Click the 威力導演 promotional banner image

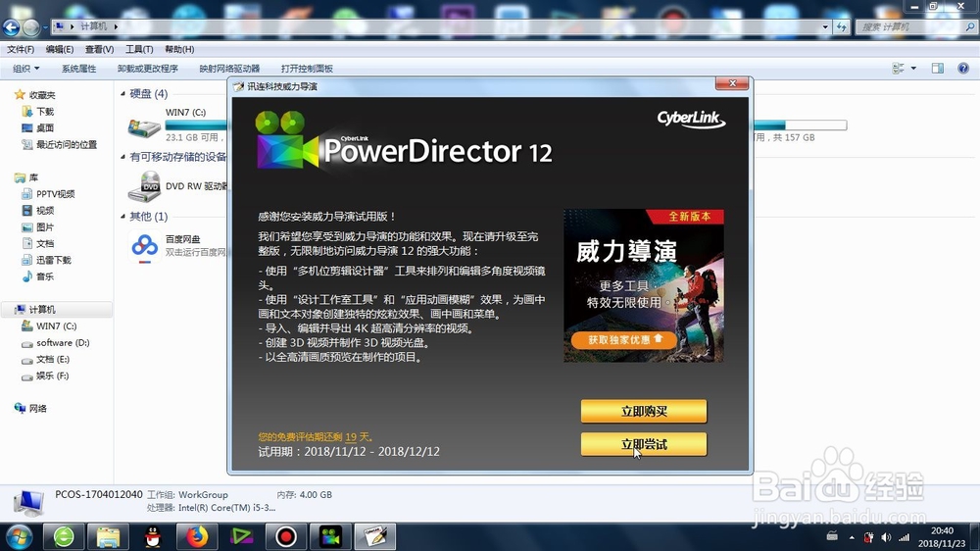(643, 285)
